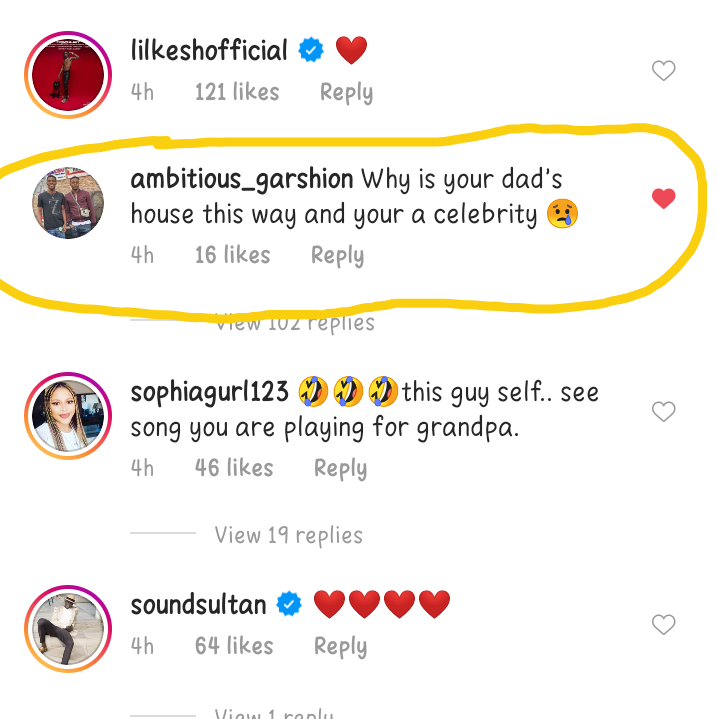Open the soundsultan username link

click(x=198, y=605)
